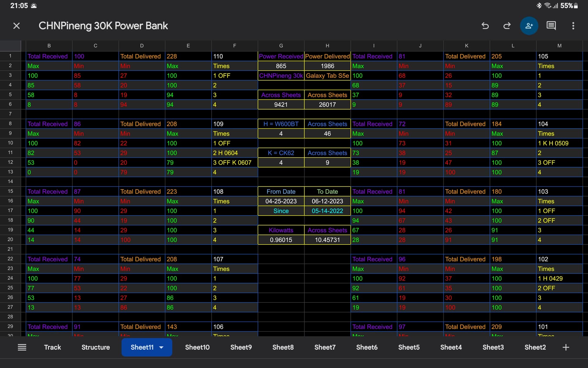
Task: Switch to the Track tab
Action: click(52, 347)
